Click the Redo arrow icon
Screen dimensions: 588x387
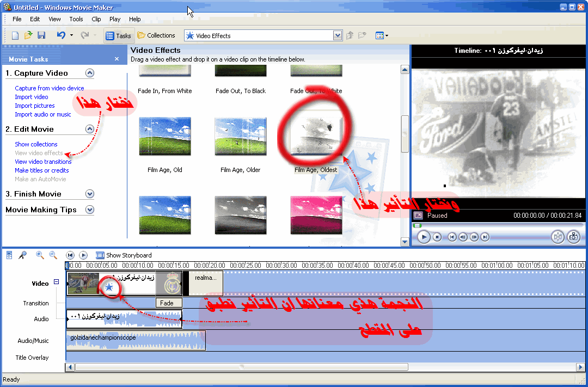tap(85, 35)
